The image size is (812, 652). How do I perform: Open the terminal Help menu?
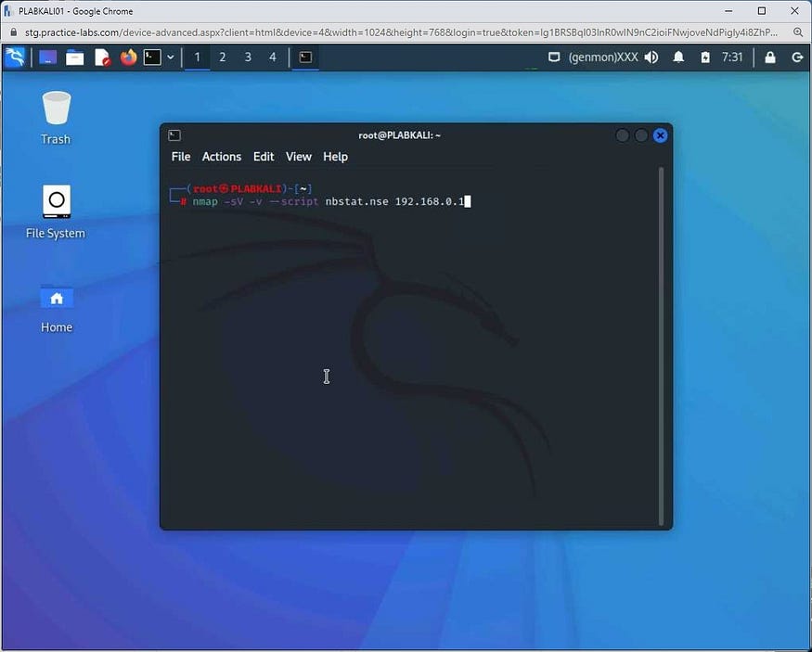335,156
